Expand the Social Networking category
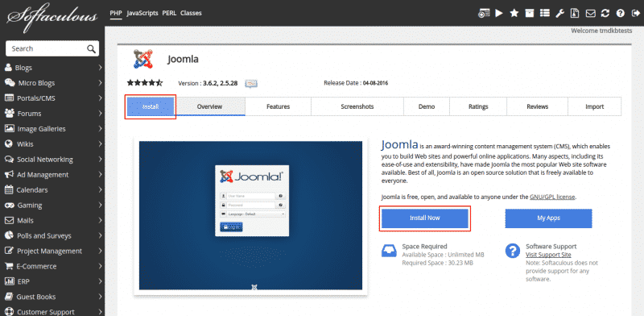644x316 pixels. click(52, 160)
